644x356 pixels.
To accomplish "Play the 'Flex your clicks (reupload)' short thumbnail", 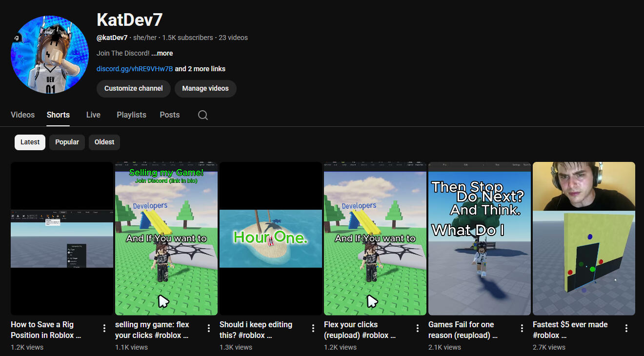I will (x=375, y=238).
